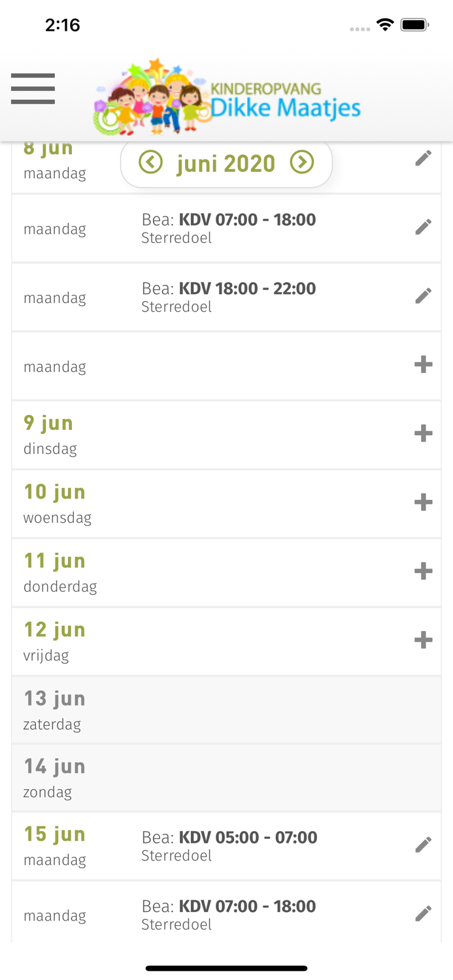Add a booking for vrijdag 12 jun

click(423, 640)
